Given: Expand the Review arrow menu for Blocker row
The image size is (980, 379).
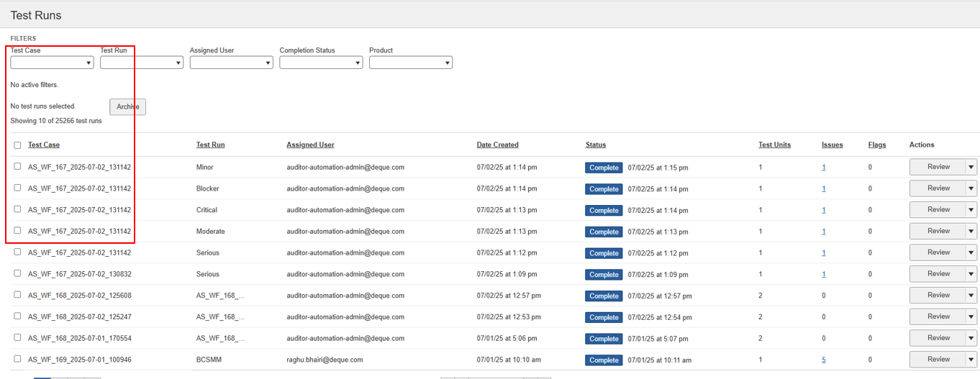Looking at the screenshot, I should coord(971,188).
